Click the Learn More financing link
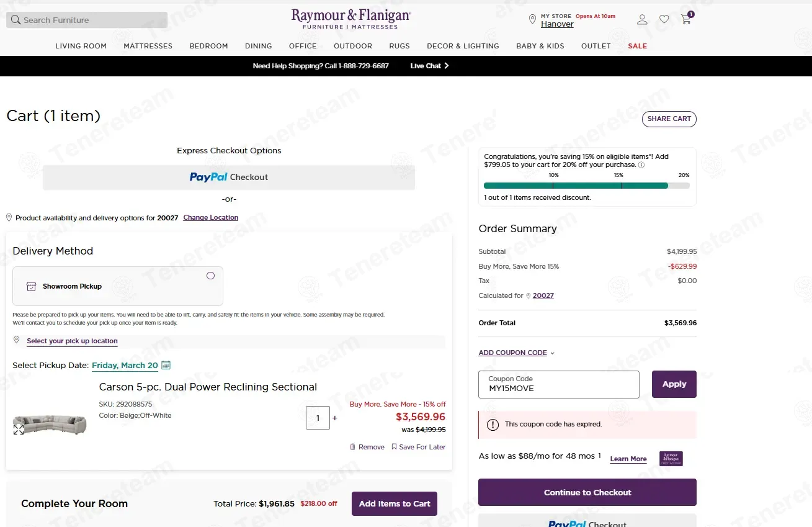The width and height of the screenshot is (812, 527). 628,459
